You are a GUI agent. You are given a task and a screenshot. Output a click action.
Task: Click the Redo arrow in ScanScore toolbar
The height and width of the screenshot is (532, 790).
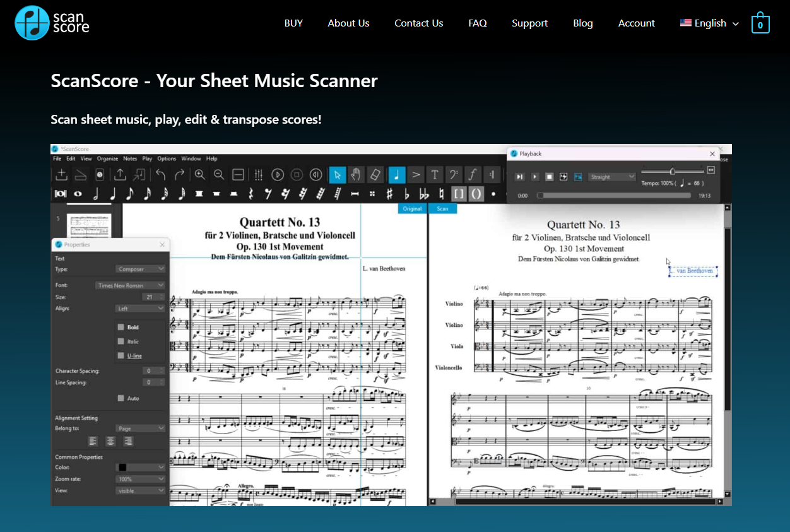click(x=180, y=175)
